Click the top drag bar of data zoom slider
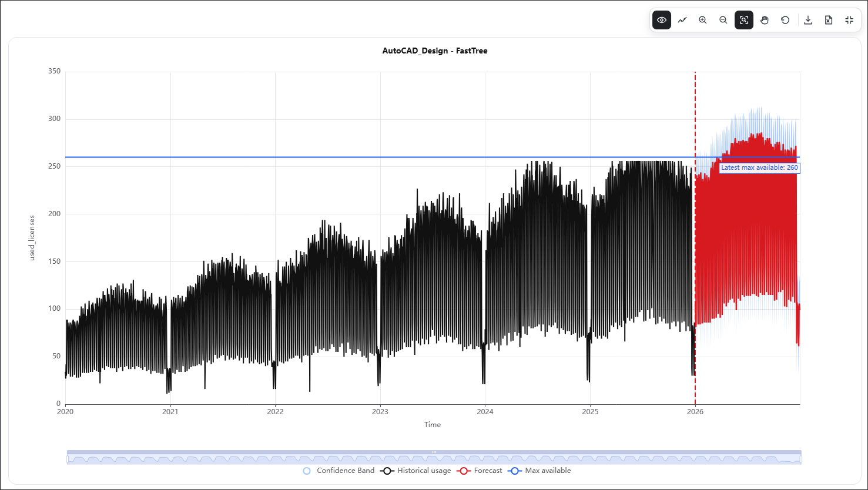Image resolution: width=868 pixels, height=490 pixels. click(x=434, y=452)
